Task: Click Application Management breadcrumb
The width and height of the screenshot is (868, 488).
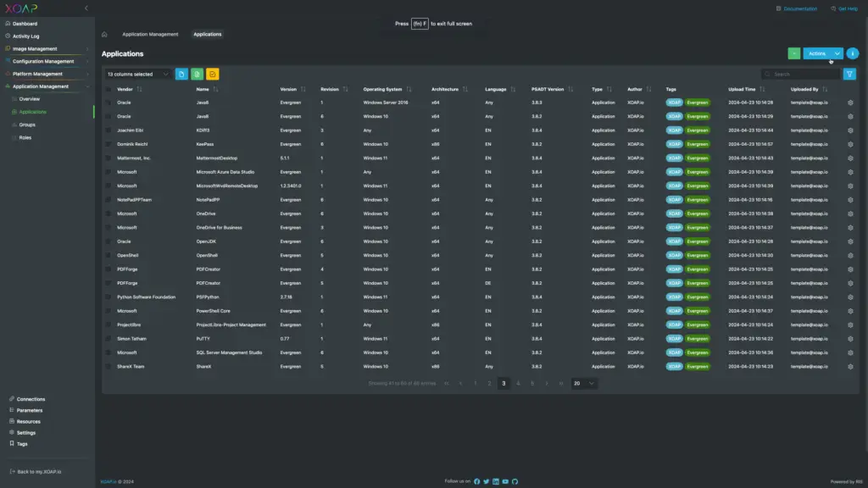Action: tap(150, 34)
